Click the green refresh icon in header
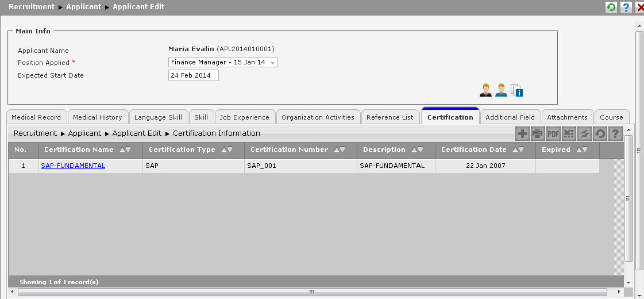644x299 pixels. 611,7
